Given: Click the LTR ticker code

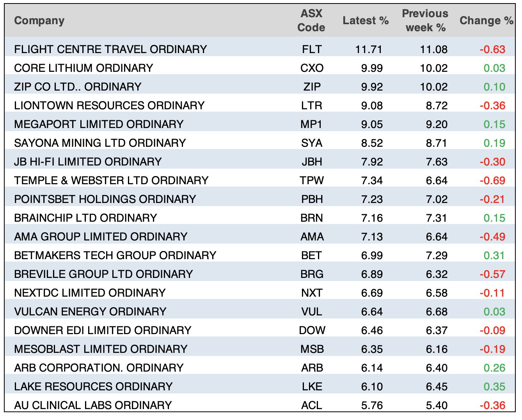Looking at the screenshot, I should [x=312, y=105].
